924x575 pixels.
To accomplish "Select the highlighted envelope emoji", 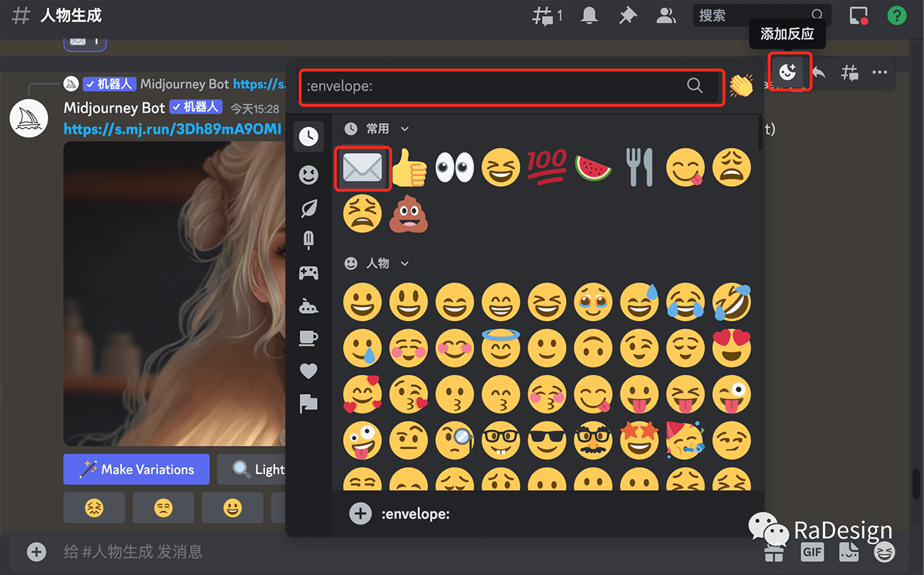I will tap(362, 167).
